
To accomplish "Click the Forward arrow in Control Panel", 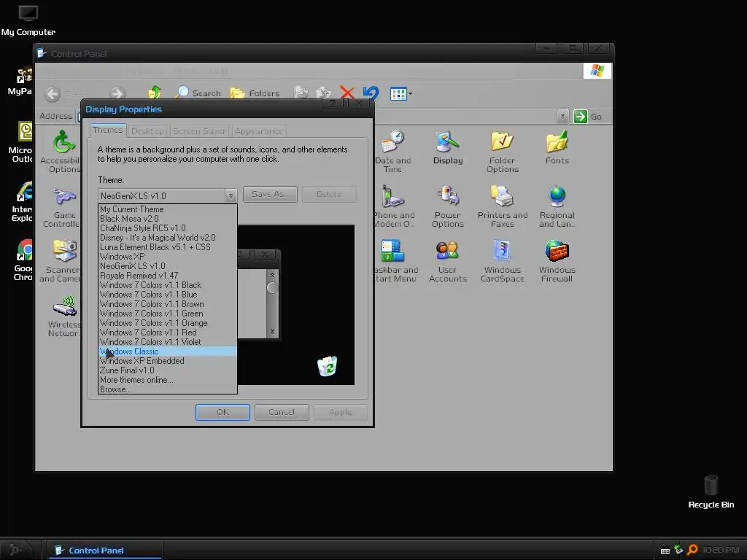I will (117, 93).
